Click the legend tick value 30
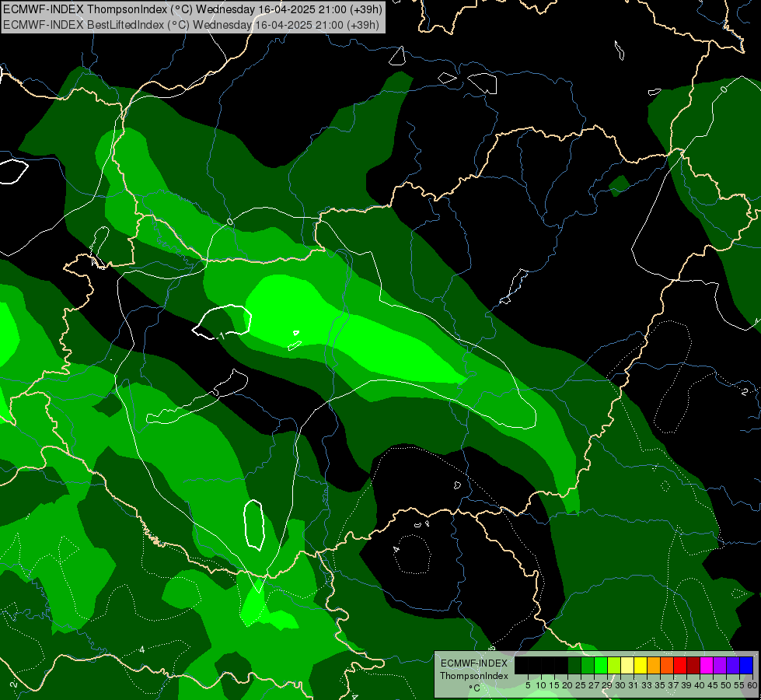This screenshot has height=700, width=761. click(620, 685)
